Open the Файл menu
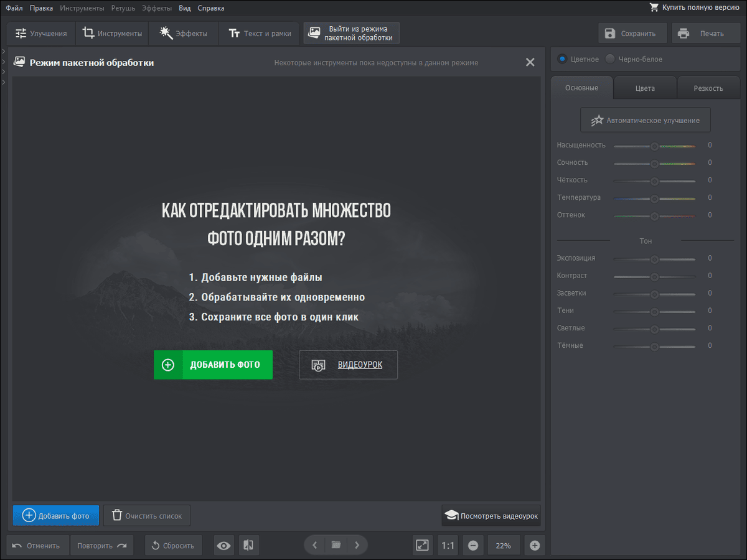The height and width of the screenshot is (560, 747). pyautogui.click(x=14, y=8)
